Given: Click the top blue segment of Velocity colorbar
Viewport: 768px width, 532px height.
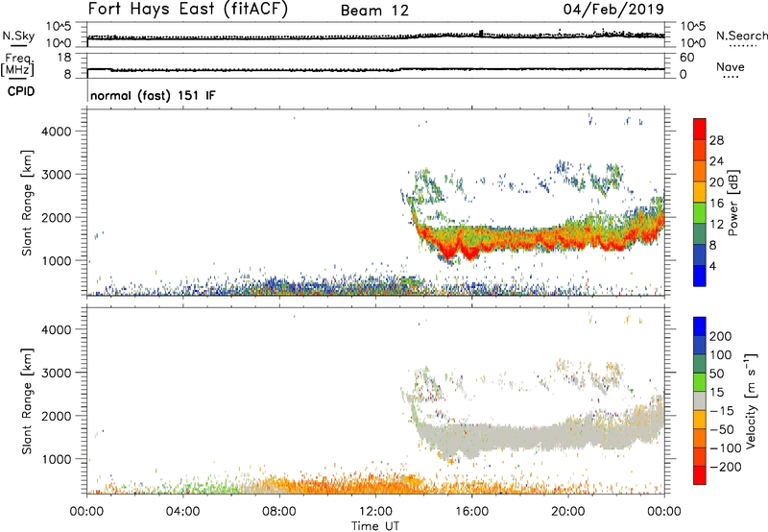Looking at the screenshot, I should point(700,326).
